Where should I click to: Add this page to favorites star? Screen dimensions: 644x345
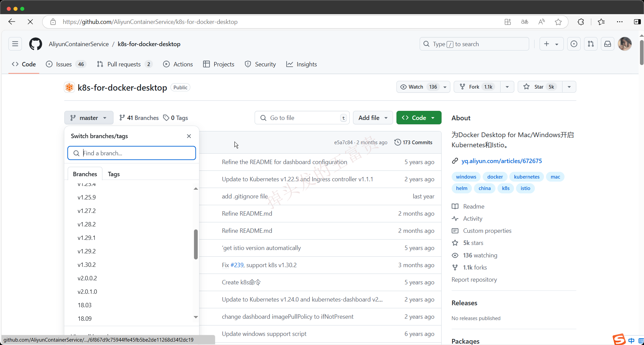coord(558,22)
